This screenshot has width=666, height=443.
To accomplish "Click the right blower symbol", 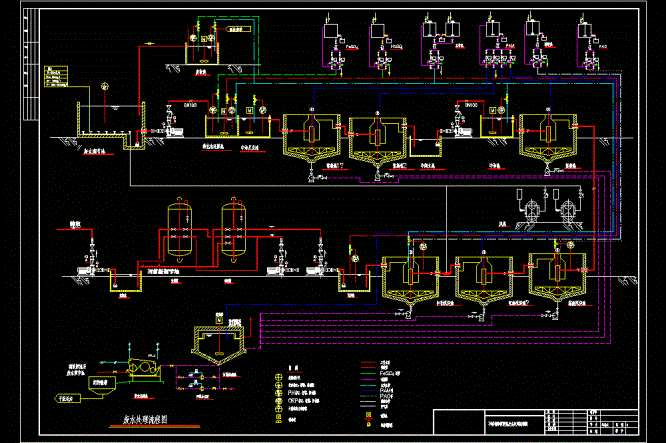I will (x=568, y=209).
